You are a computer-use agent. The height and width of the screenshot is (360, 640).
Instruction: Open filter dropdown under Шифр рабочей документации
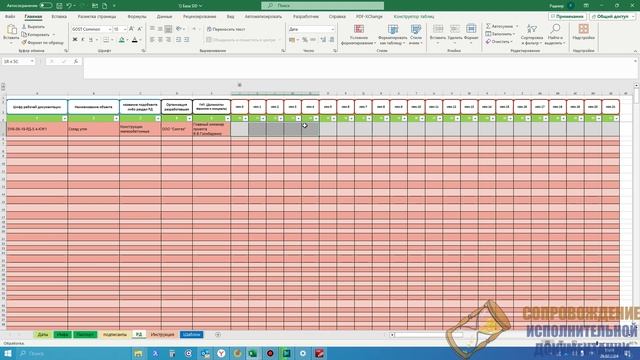[64, 118]
